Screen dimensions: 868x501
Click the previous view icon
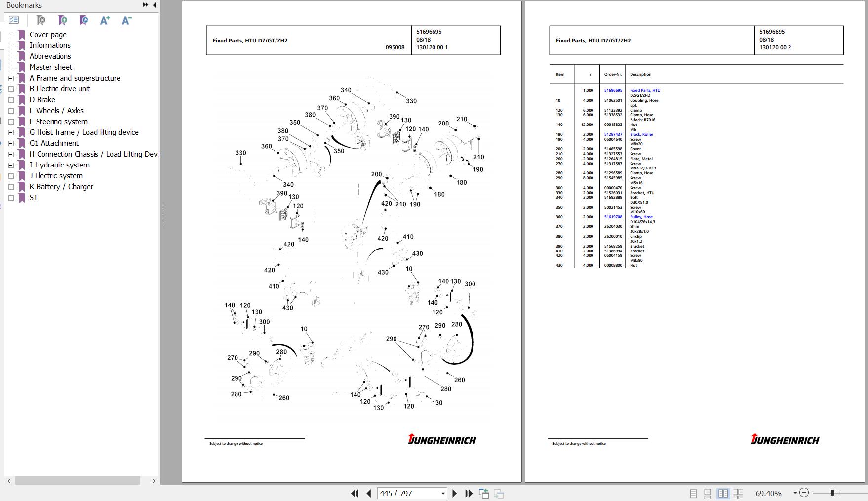[484, 493]
